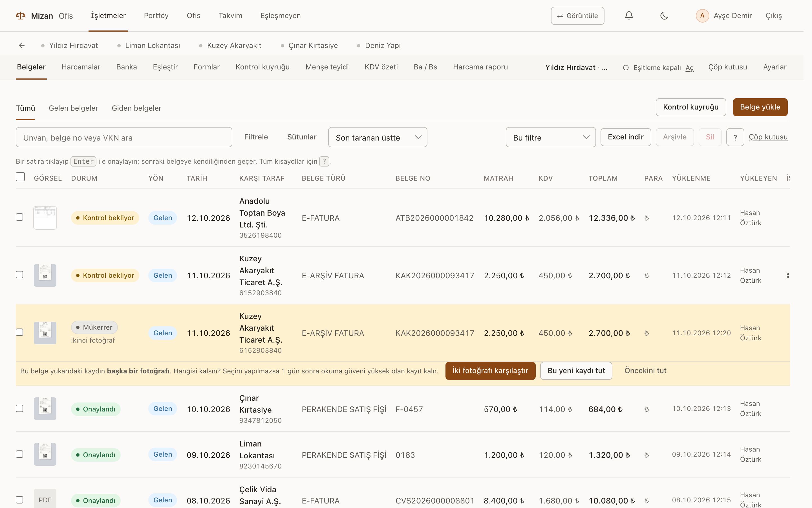Viewport: 812px width, 508px height.
Task: Select the Çınar Kırtasiye row checkbox
Action: pyautogui.click(x=19, y=409)
